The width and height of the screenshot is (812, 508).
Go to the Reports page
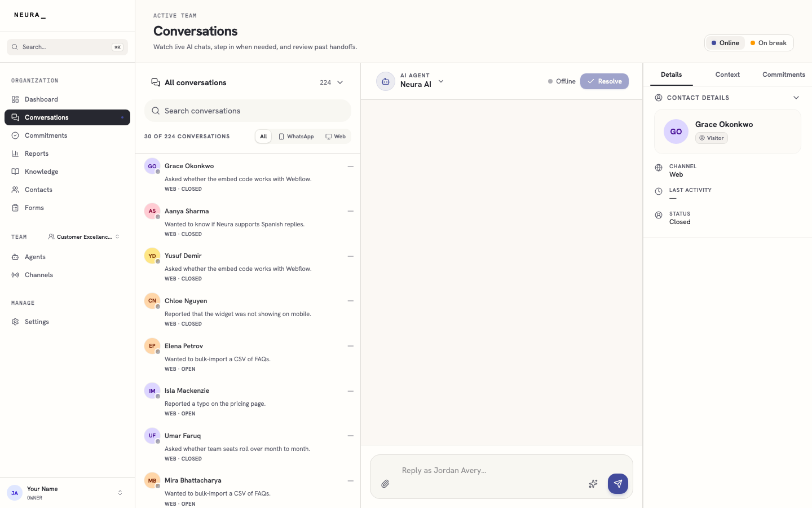pyautogui.click(x=68, y=154)
